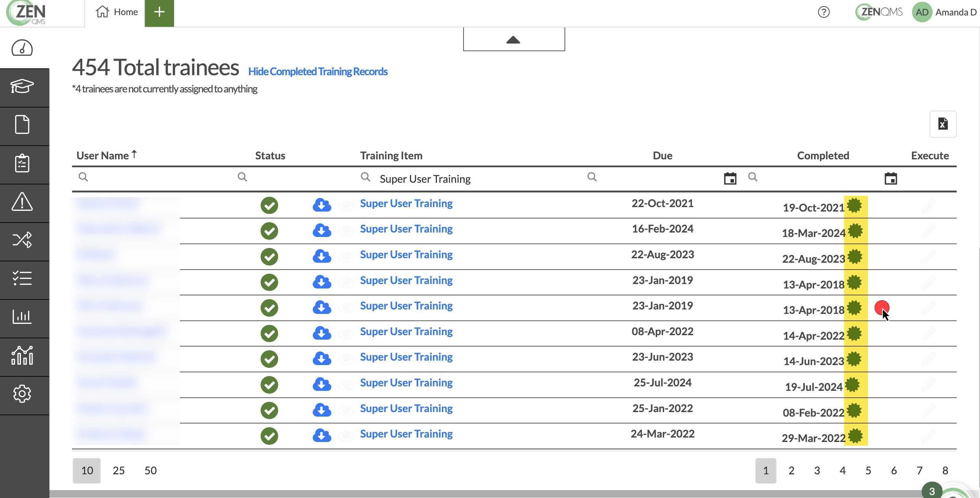Open the dashboard gauge icon in sidebar

click(22, 48)
